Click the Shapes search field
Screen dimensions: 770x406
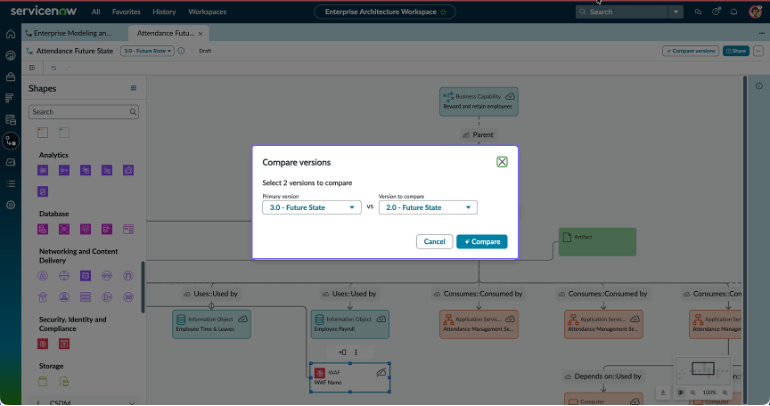point(83,111)
